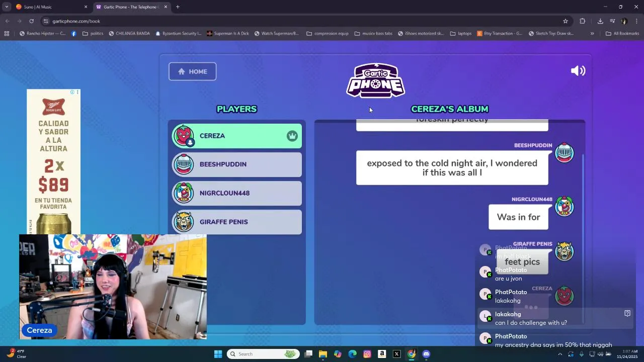Click the Miller High Life advertisement
This screenshot has height=362, width=644.
[x=53, y=162]
